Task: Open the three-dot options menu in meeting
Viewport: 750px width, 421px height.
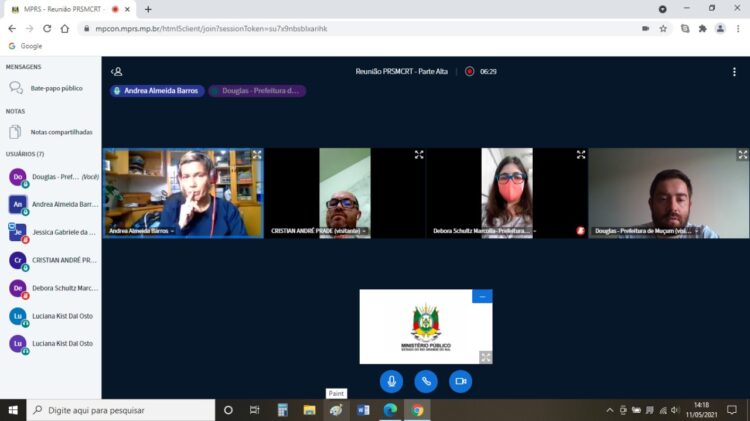Action: [734, 72]
